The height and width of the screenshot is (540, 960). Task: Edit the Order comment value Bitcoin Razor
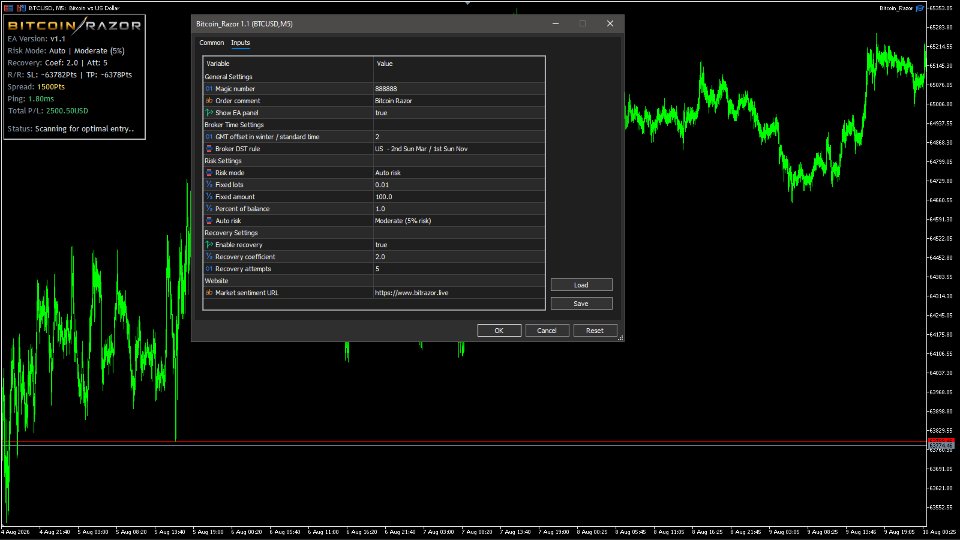459,100
